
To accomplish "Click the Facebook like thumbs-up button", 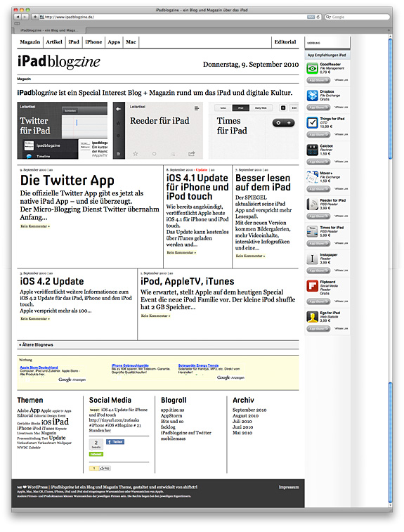I will (105, 468).
